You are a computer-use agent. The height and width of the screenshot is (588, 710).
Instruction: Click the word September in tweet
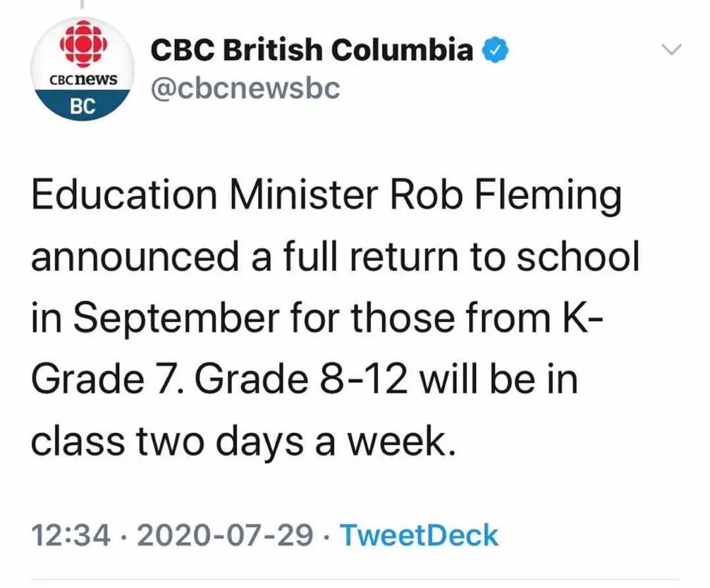176,319
